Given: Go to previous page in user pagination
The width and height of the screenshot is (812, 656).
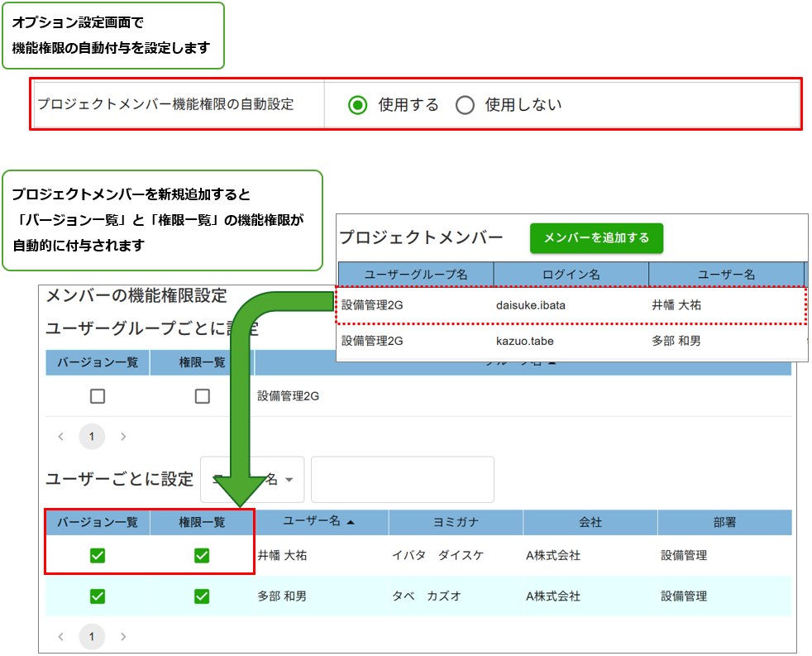Looking at the screenshot, I should point(60,637).
